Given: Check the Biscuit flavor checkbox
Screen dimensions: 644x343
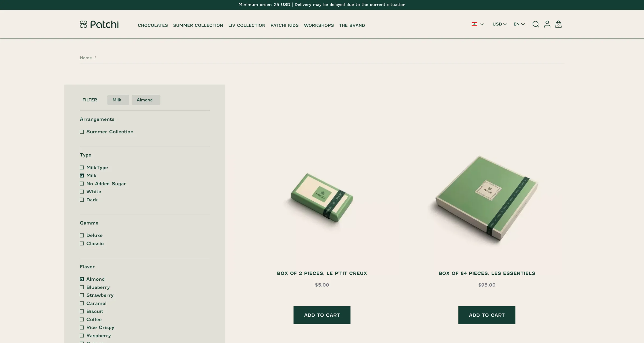Looking at the screenshot, I should point(82,311).
